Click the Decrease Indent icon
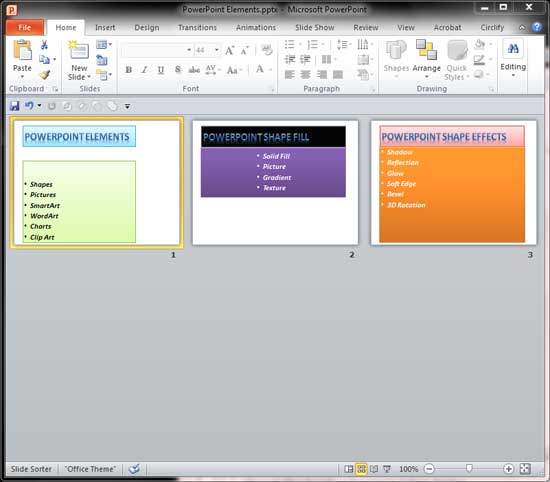The height and width of the screenshot is (482, 550). point(290,60)
